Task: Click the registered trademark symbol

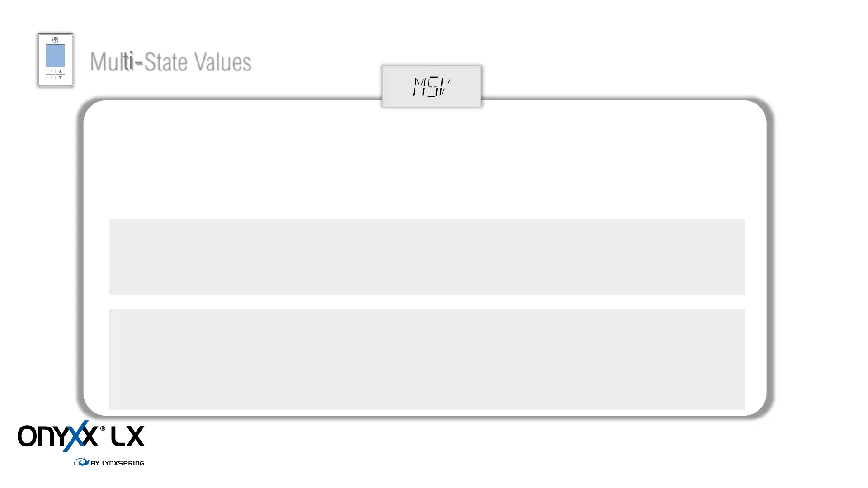Action: (x=103, y=428)
